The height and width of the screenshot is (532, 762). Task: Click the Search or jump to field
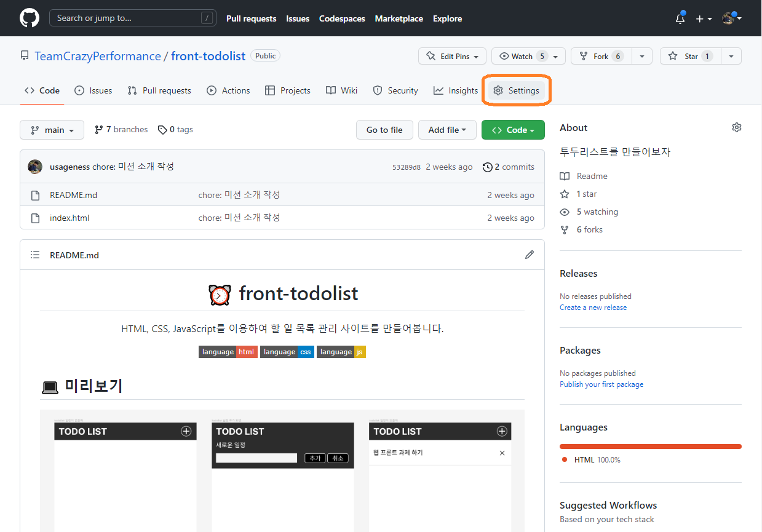point(133,18)
